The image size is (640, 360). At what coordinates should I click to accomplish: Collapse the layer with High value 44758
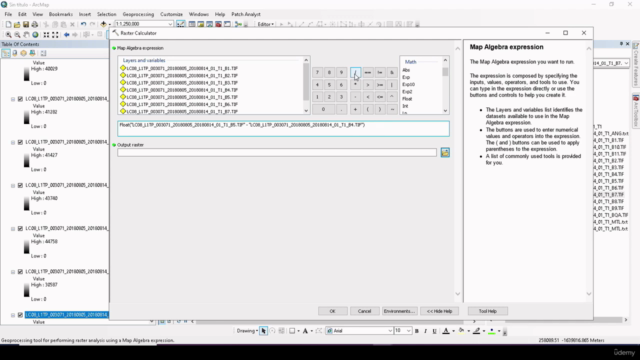pyautogui.click(x=13, y=229)
